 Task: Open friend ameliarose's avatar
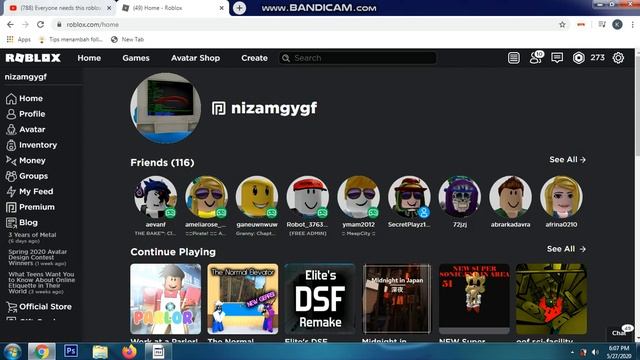tap(206, 197)
